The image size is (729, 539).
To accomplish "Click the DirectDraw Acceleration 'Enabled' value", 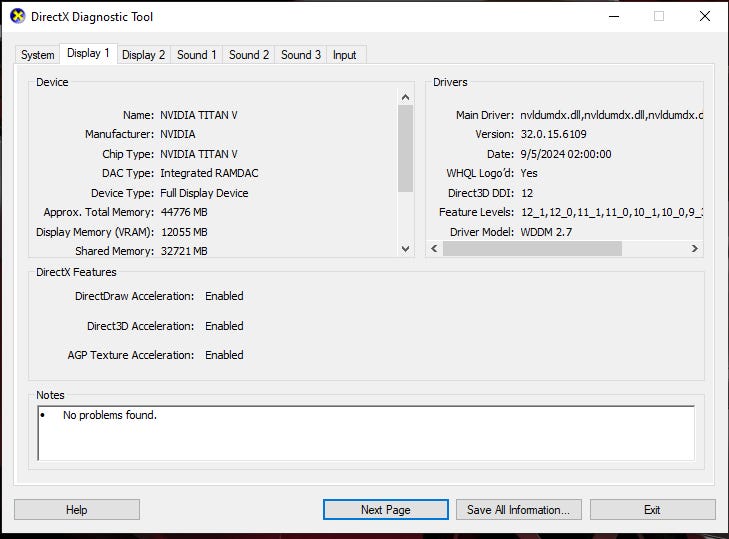I will [x=224, y=296].
